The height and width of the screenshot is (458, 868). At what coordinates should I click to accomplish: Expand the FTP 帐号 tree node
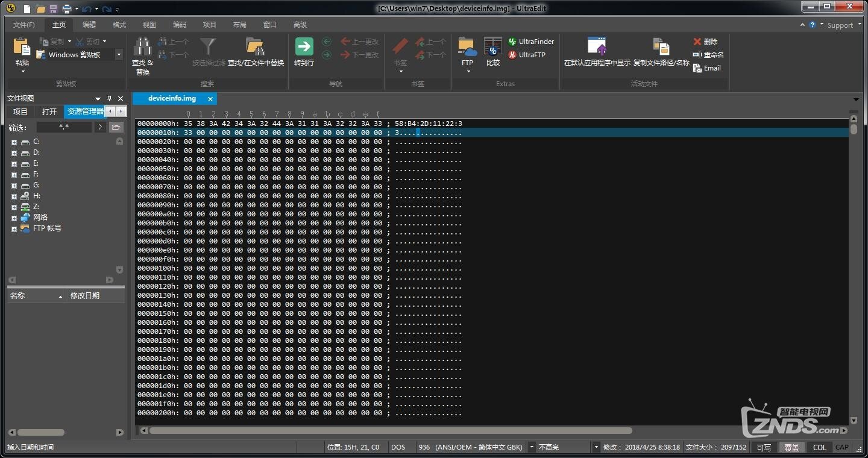14,229
